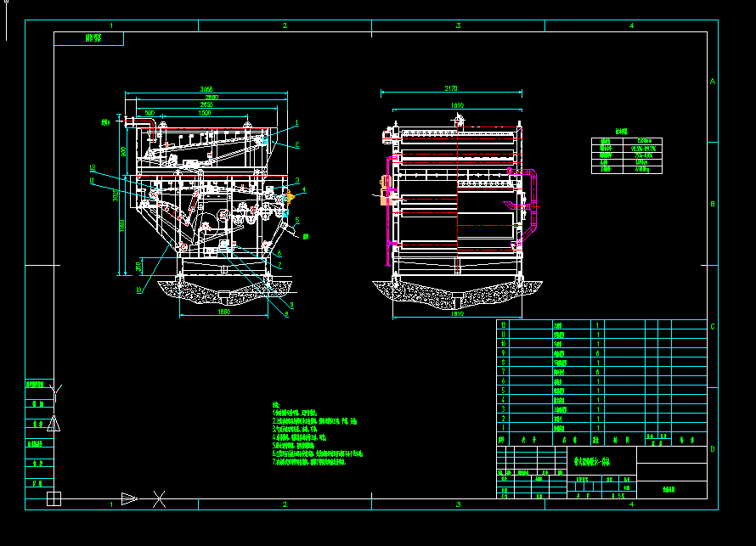Pick quantity 6 in parts list row 7
The width and height of the screenshot is (756, 546).
click(x=598, y=372)
